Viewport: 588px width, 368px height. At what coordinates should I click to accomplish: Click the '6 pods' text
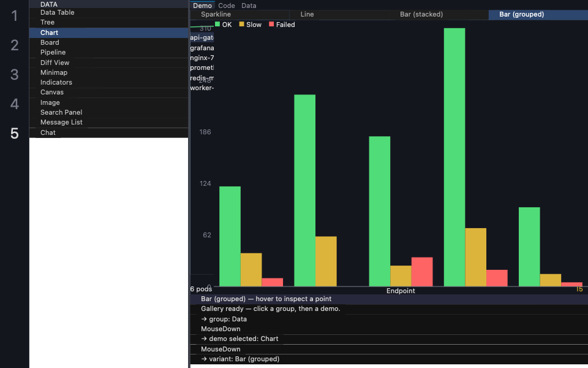201,289
